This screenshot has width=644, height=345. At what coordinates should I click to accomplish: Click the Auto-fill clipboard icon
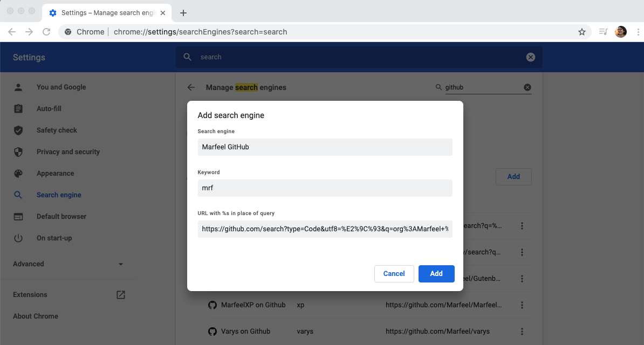(18, 108)
